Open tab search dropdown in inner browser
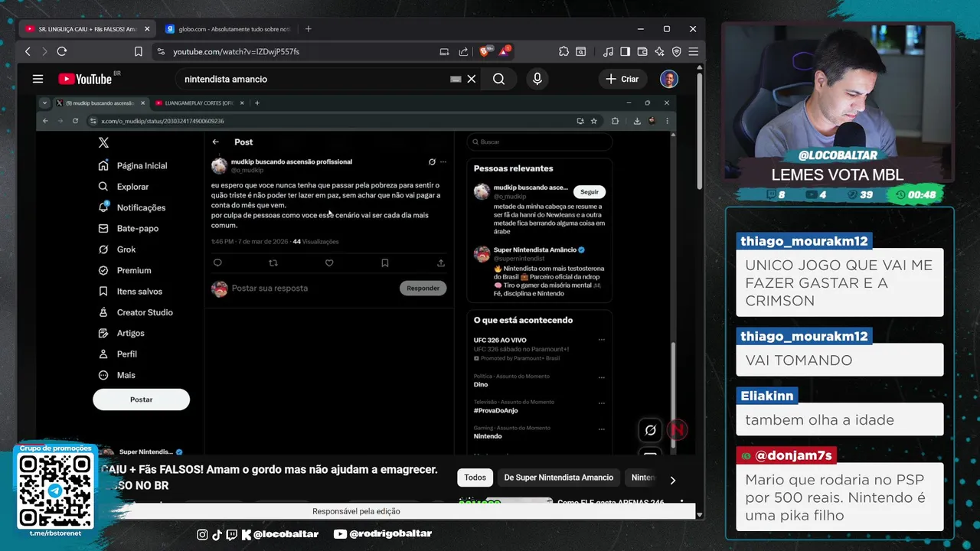The image size is (980, 551). pyautogui.click(x=44, y=103)
